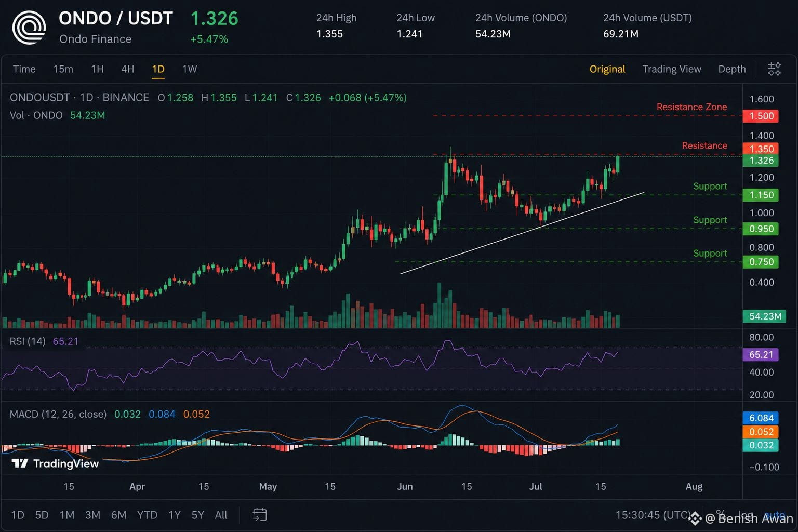
Task: Set date range to 1Y
Action: point(175,515)
